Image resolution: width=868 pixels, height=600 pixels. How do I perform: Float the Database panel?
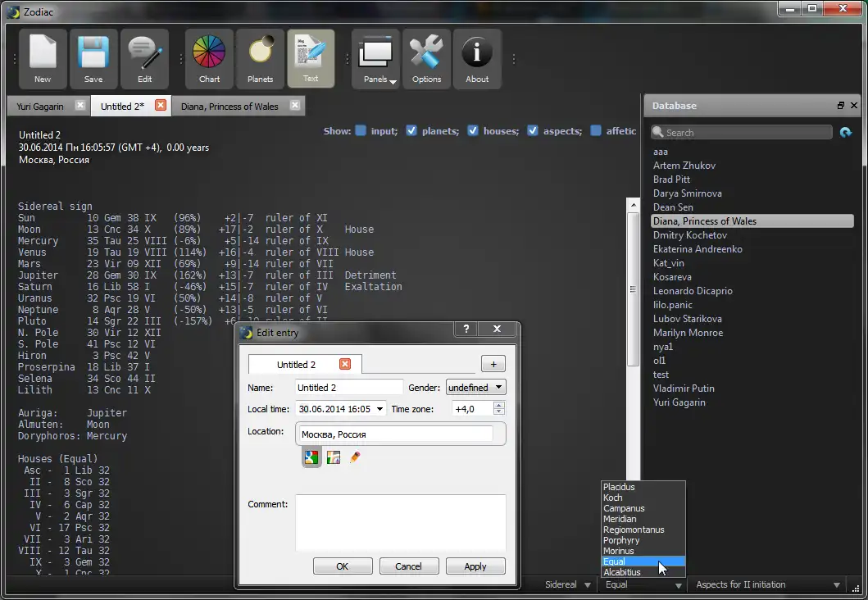coord(841,105)
